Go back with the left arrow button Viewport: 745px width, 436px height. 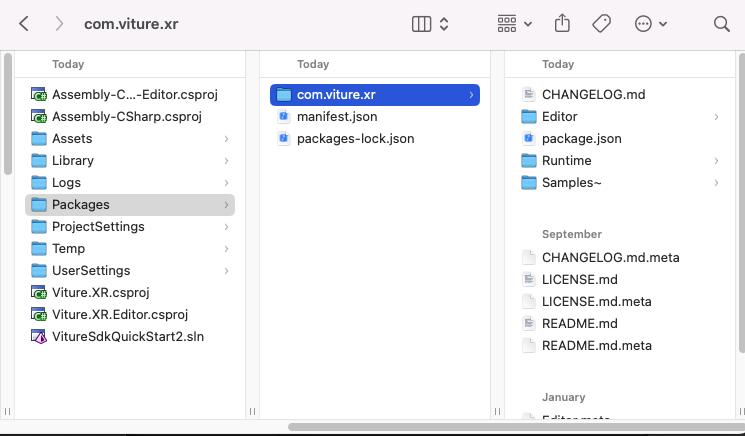pos(24,23)
